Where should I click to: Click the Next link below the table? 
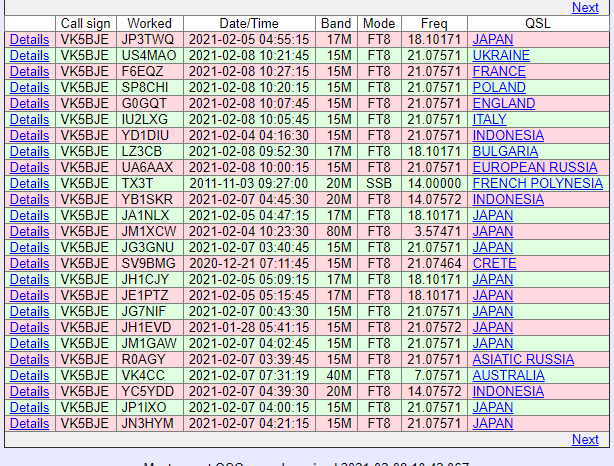click(x=585, y=439)
